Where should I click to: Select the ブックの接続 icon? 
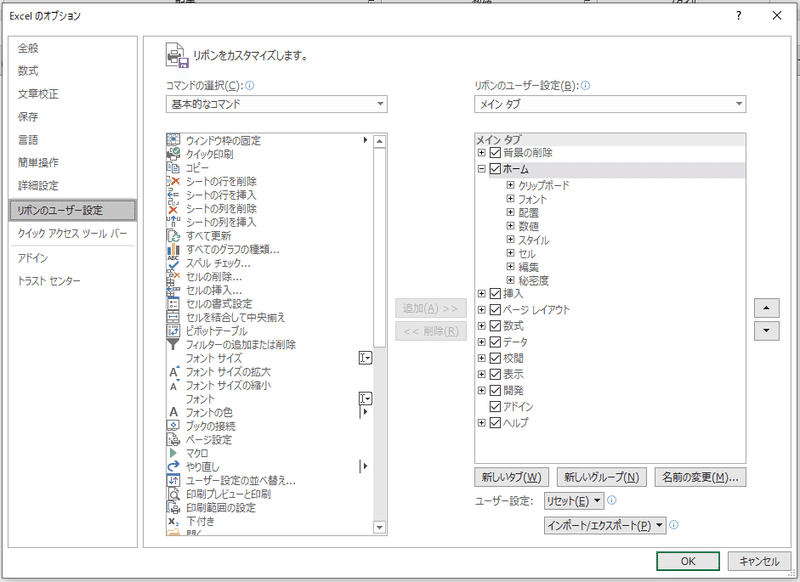click(x=173, y=425)
